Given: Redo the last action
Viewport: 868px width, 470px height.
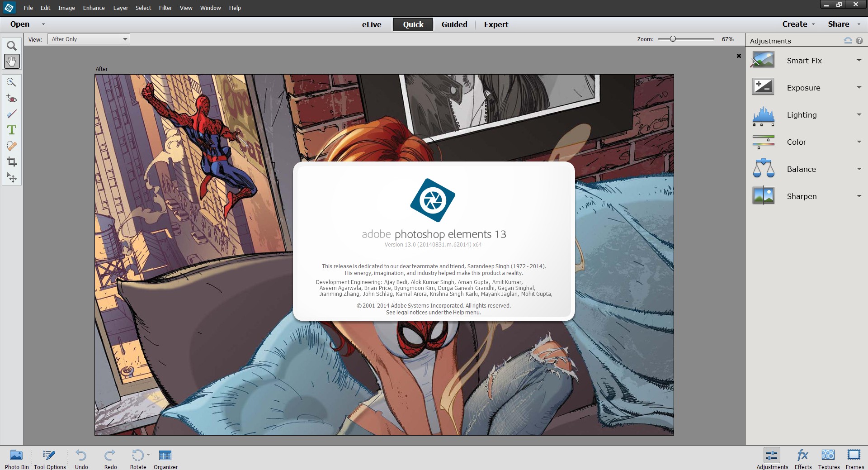Looking at the screenshot, I should click(110, 459).
